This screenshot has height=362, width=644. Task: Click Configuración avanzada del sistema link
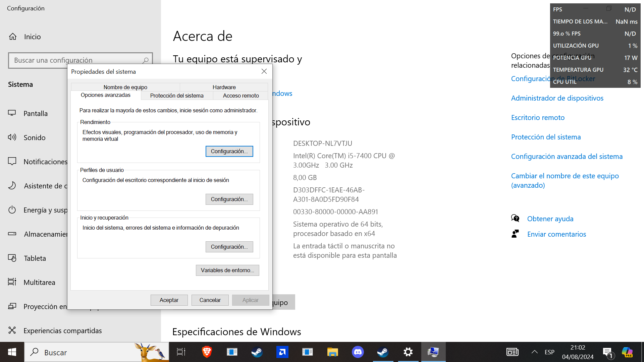pos(567,157)
